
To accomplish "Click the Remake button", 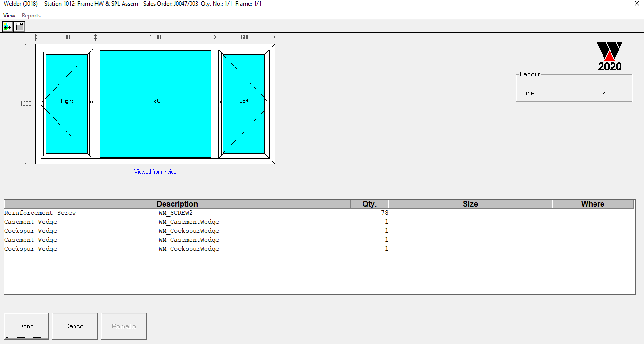I will [124, 326].
